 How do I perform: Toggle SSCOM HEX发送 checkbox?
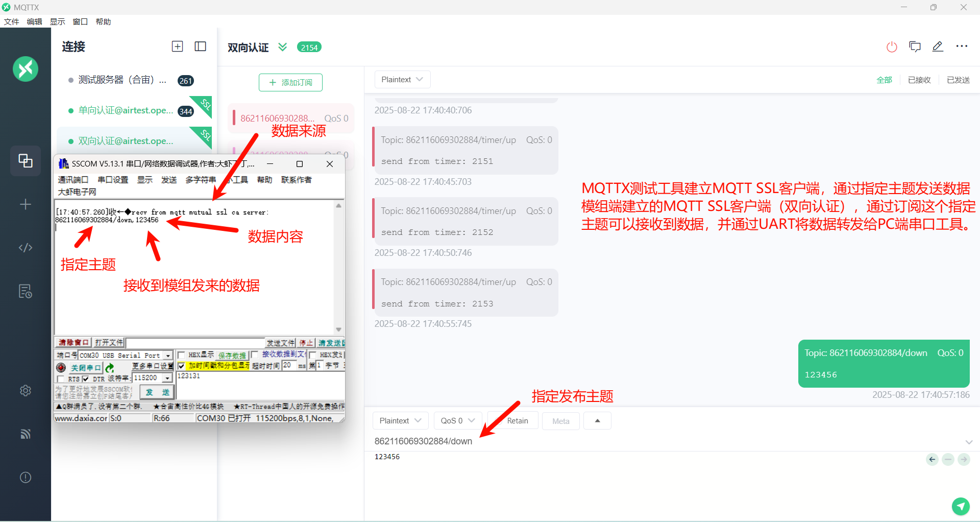(x=312, y=355)
